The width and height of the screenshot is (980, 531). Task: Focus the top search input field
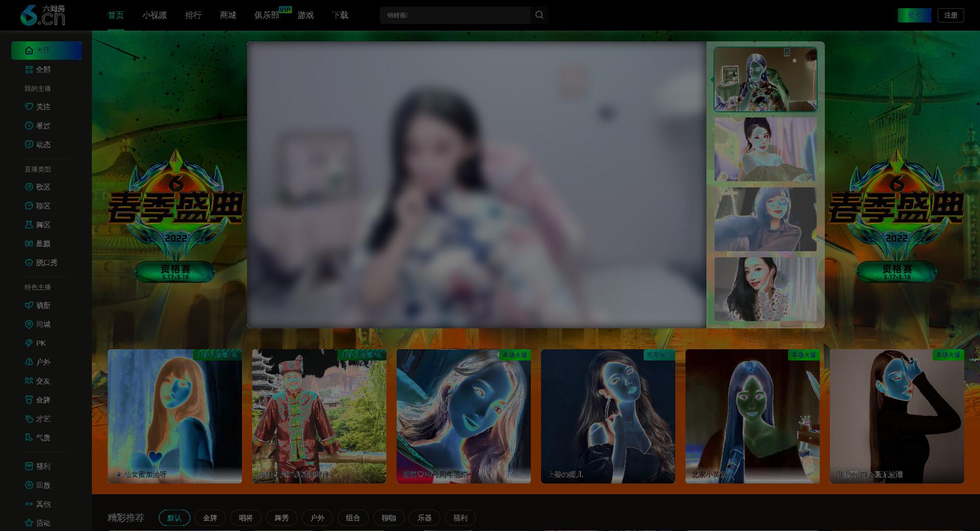tap(455, 15)
